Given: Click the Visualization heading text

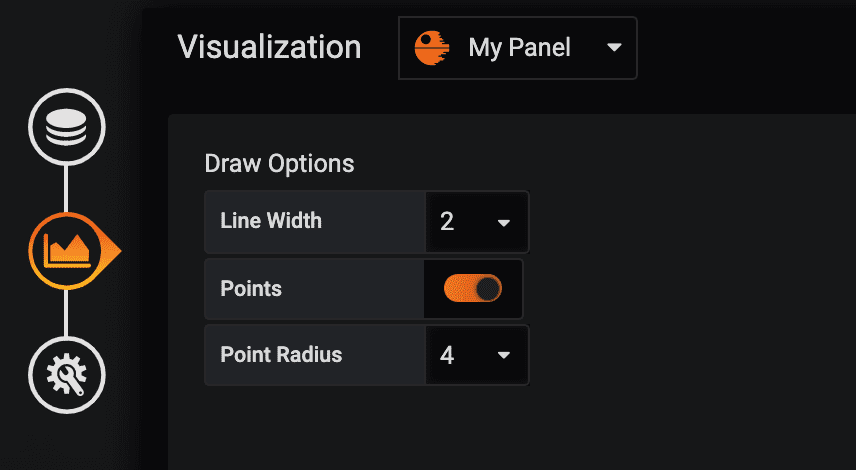Looking at the screenshot, I should [269, 47].
